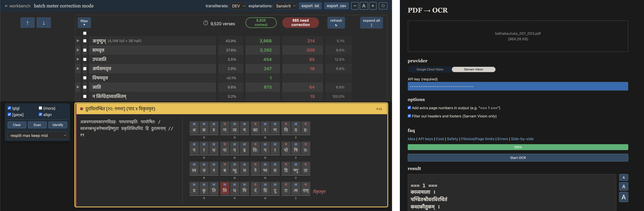Show 685 need correction verses
The width and height of the screenshot is (644, 211).
tap(301, 23)
